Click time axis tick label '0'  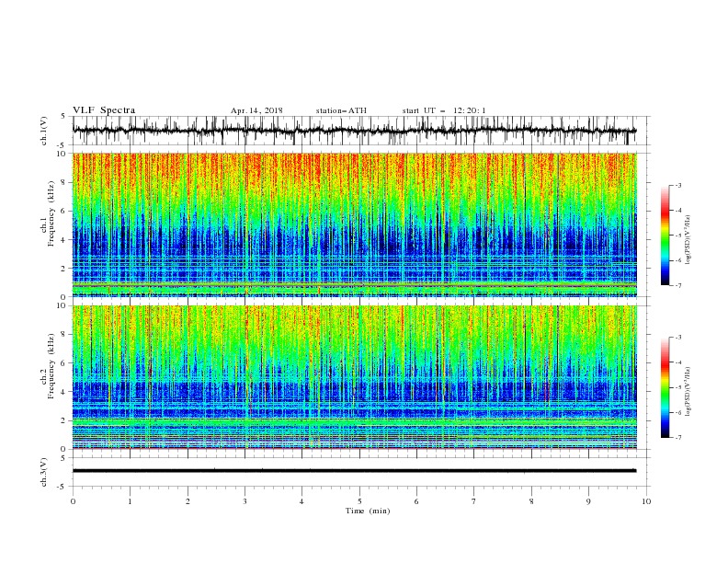73,501
